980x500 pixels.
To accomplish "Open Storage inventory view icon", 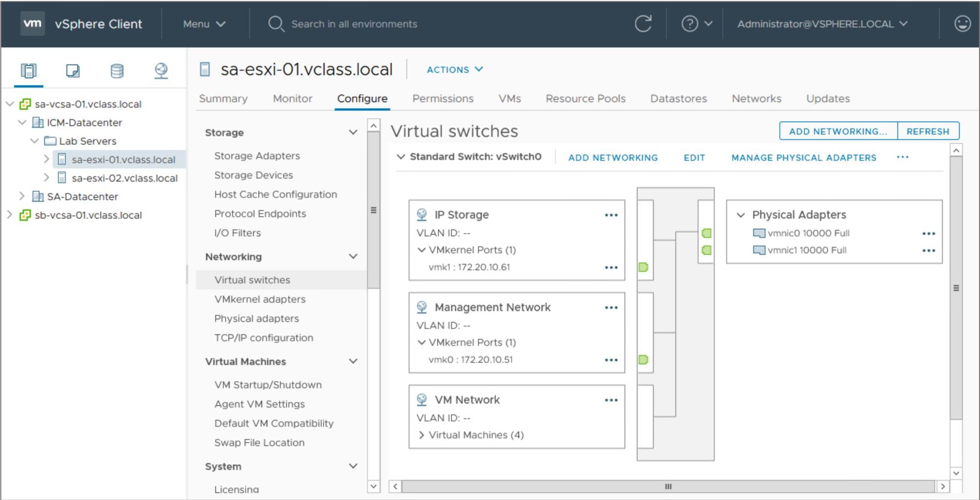I will coord(117,71).
